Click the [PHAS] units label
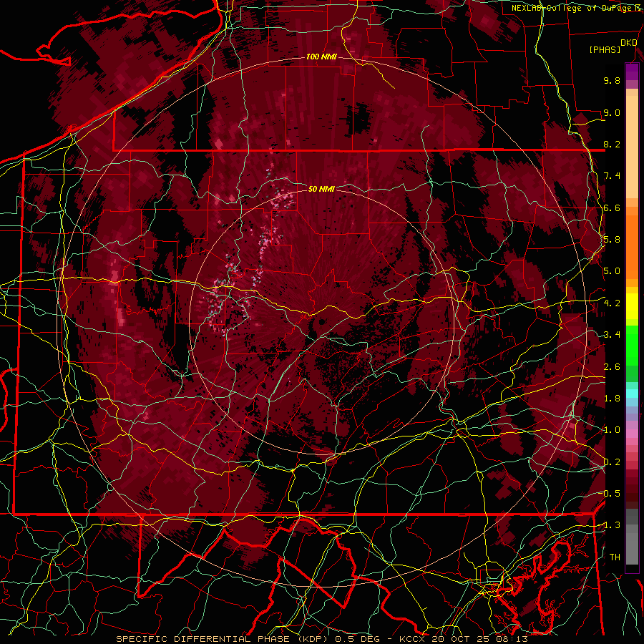This screenshot has height=644, width=644. click(x=605, y=49)
